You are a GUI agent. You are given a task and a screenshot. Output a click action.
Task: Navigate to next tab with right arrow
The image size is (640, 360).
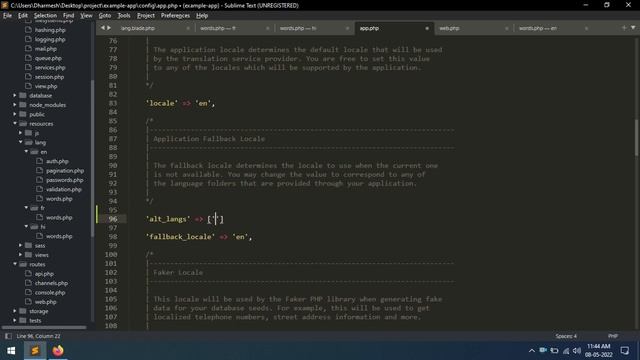[x=109, y=28]
